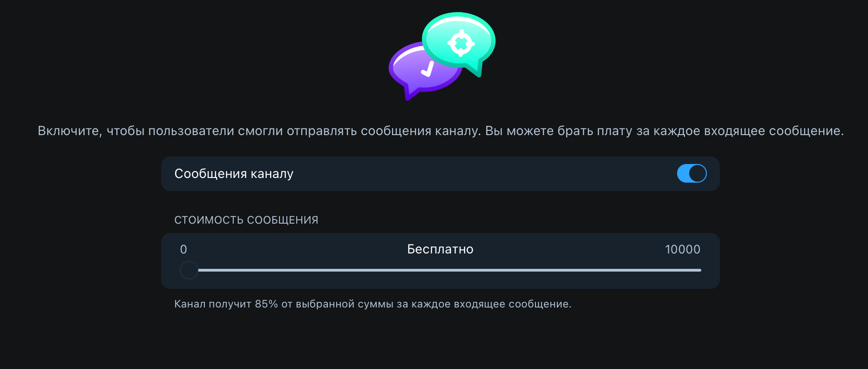The width and height of the screenshot is (868, 369).
Task: Disable the Сообщения каналу toggle
Action: click(692, 174)
